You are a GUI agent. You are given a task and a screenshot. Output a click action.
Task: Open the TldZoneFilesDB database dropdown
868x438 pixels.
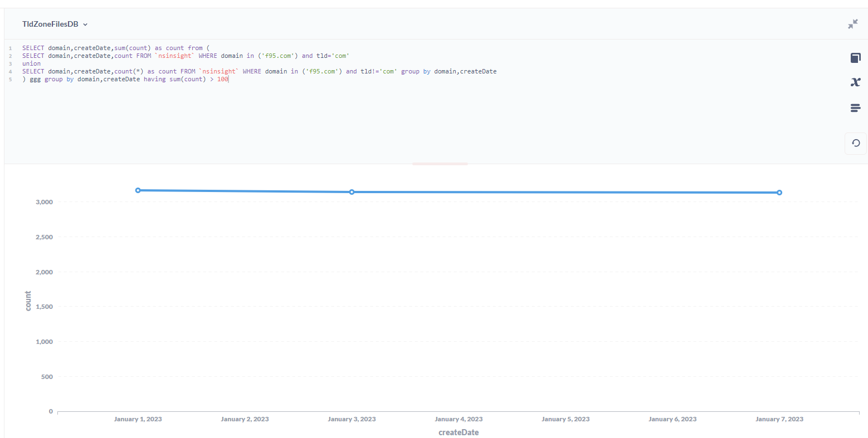55,24
